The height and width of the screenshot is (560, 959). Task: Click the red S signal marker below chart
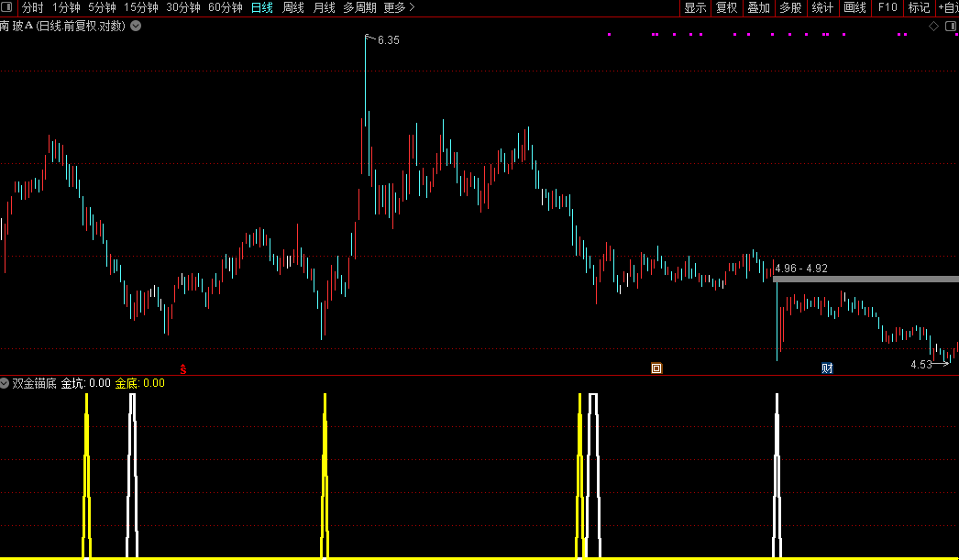point(182,368)
